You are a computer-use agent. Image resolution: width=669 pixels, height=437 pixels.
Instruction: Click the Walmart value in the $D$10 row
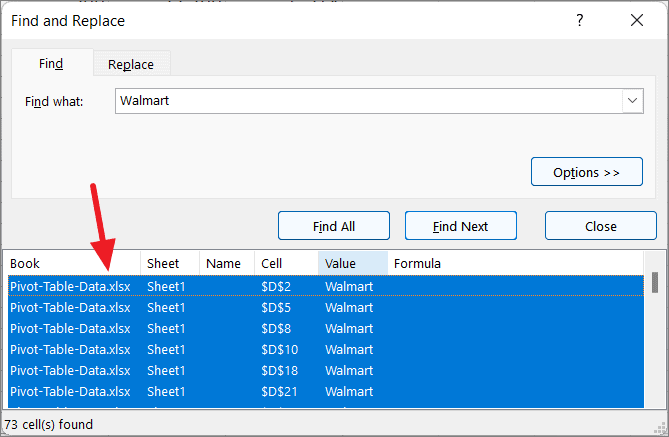point(349,349)
